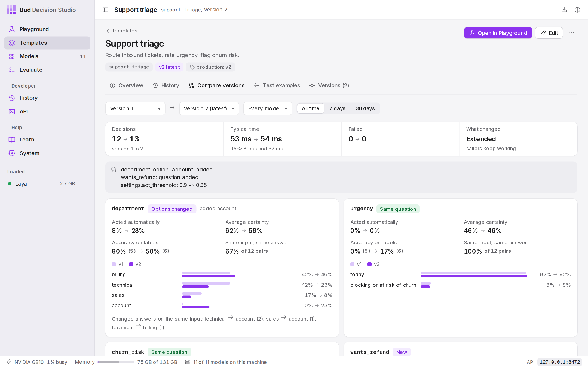Open the more options ellipsis menu
The width and height of the screenshot is (588, 368).
572,33
